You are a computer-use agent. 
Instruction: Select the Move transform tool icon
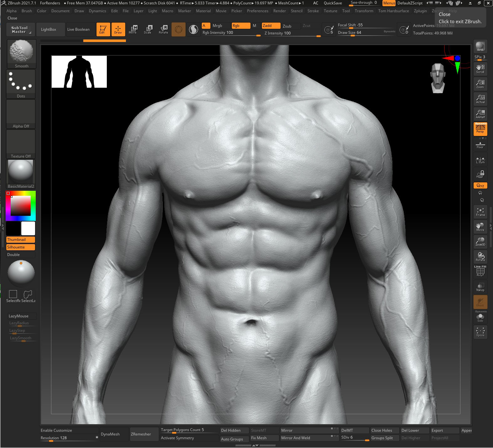coord(133,29)
